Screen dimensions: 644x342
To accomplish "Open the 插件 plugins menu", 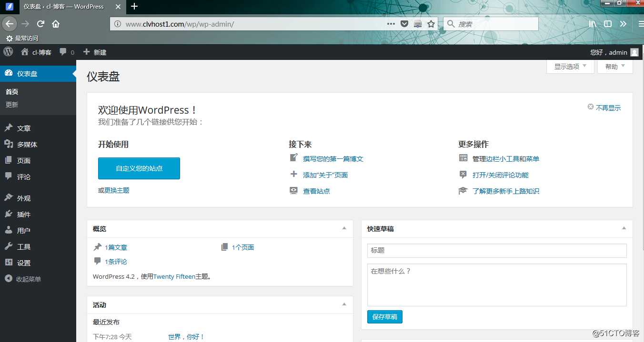I will (38, 215).
